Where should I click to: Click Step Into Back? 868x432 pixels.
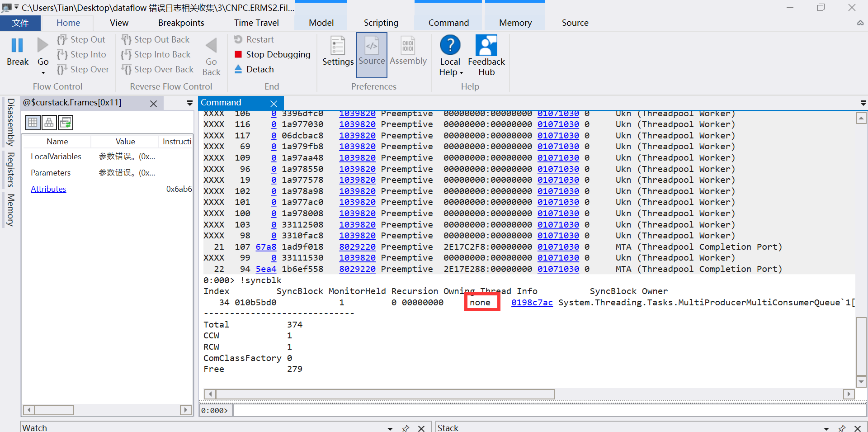click(156, 55)
